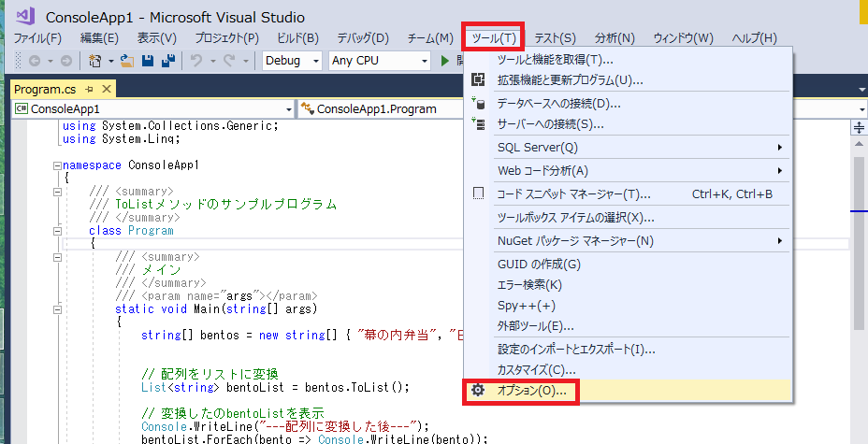Choose エラー検索(K) menu item
868x444 pixels.
point(629,285)
